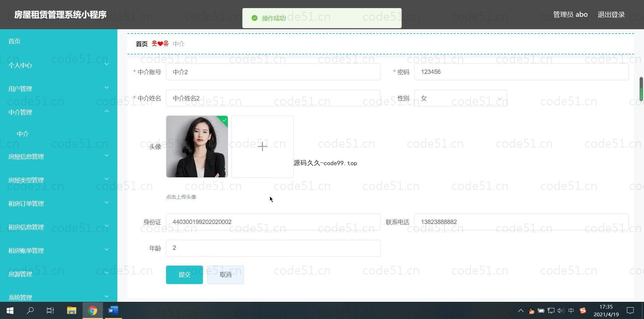The height and width of the screenshot is (319, 644).
Task: Click the red heart breadcrumb separator
Action: click(160, 44)
